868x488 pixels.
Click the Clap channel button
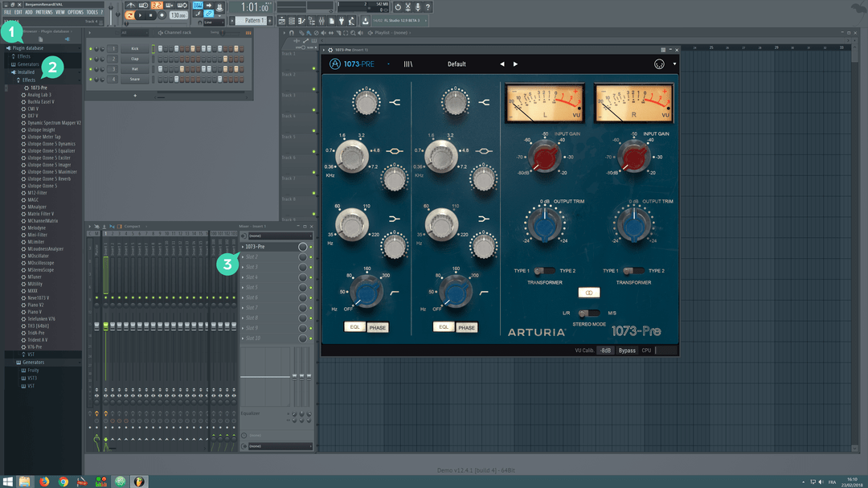(134, 59)
